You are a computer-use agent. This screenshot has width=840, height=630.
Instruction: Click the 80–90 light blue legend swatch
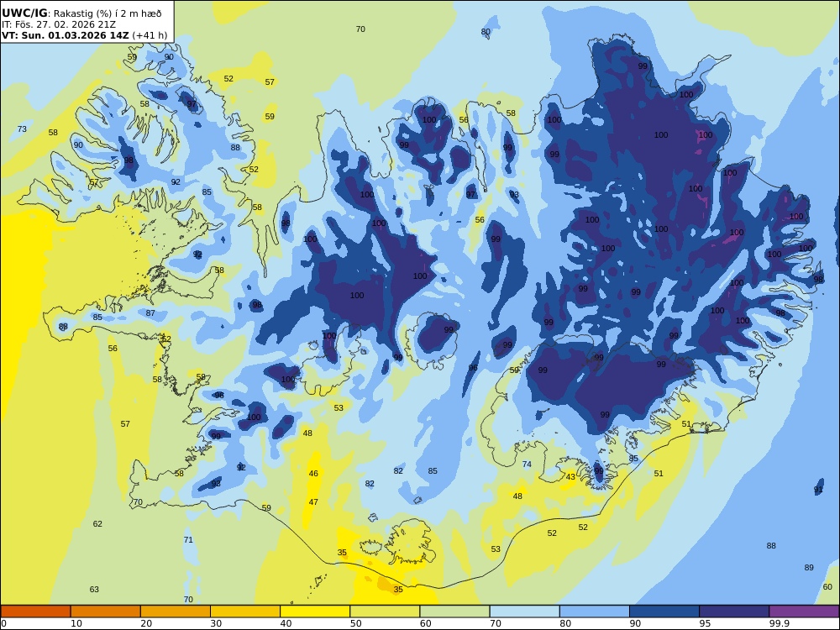click(595, 612)
